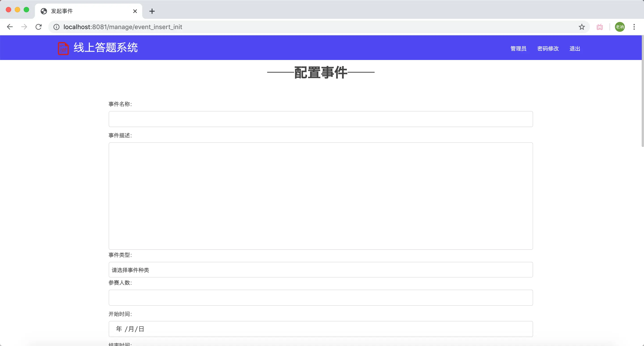The width and height of the screenshot is (644, 346).
Task: Close the 发起事件 tab
Action: coord(135,11)
